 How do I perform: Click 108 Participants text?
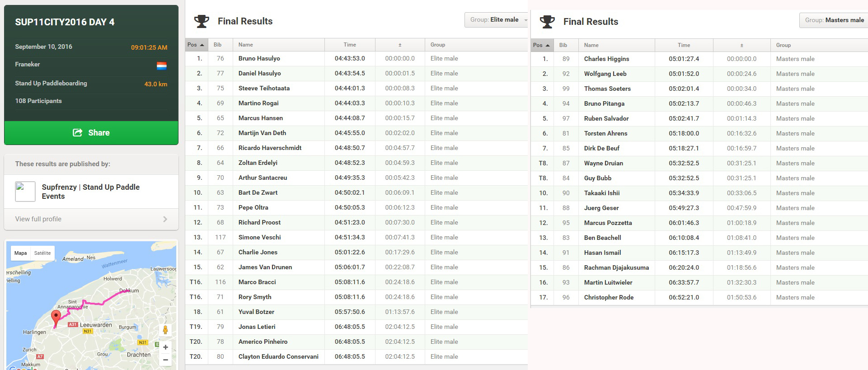point(38,101)
